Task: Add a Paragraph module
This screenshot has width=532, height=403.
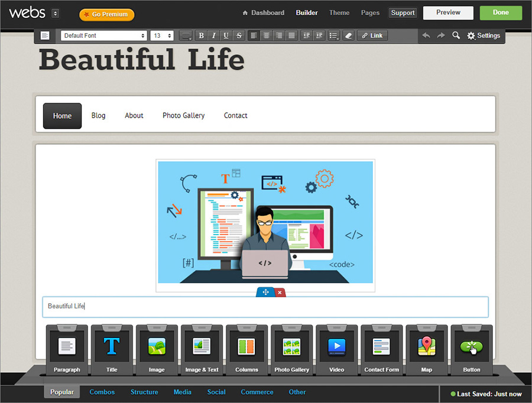Action: tap(67, 350)
